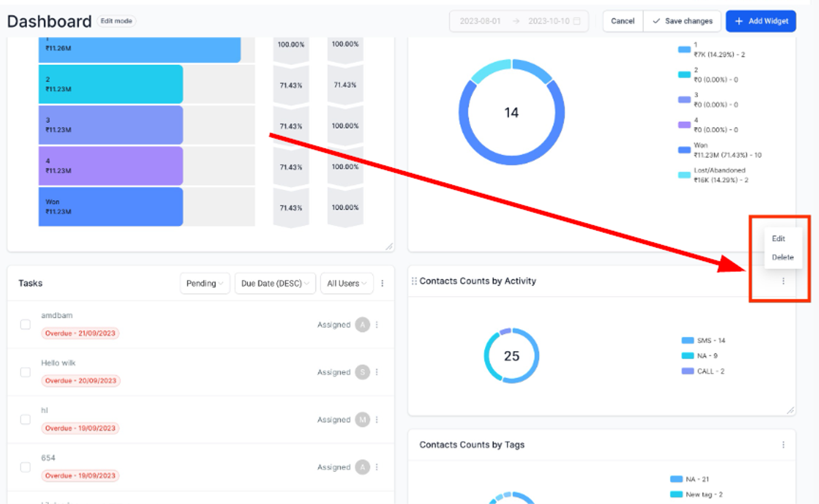Check the amdbam task checkbox
The image size is (819, 504).
tap(25, 325)
